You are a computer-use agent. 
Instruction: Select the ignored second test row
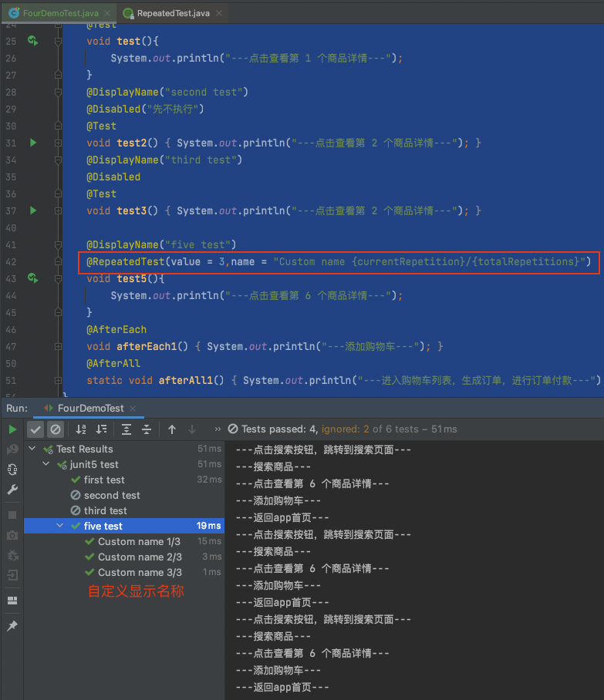coord(124,495)
